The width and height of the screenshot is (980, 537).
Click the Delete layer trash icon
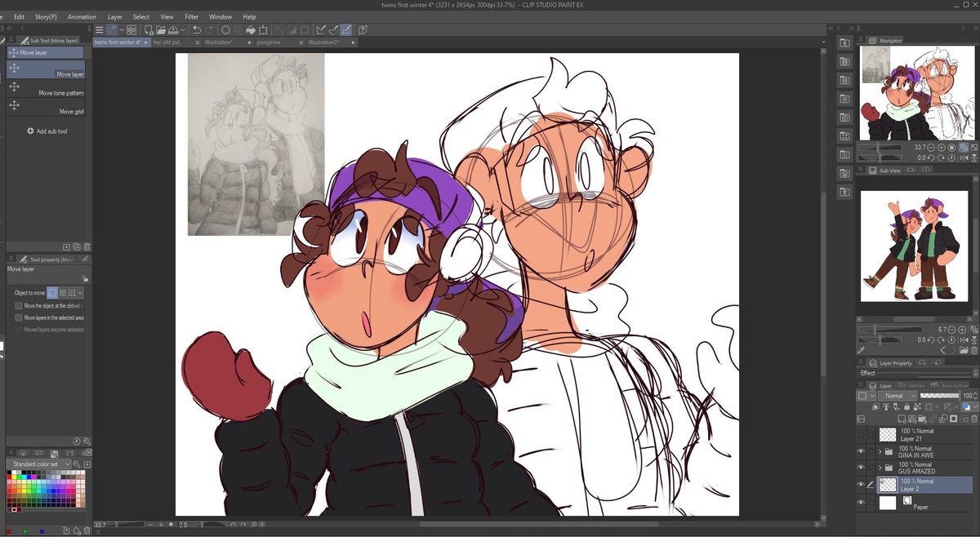[x=974, y=419]
